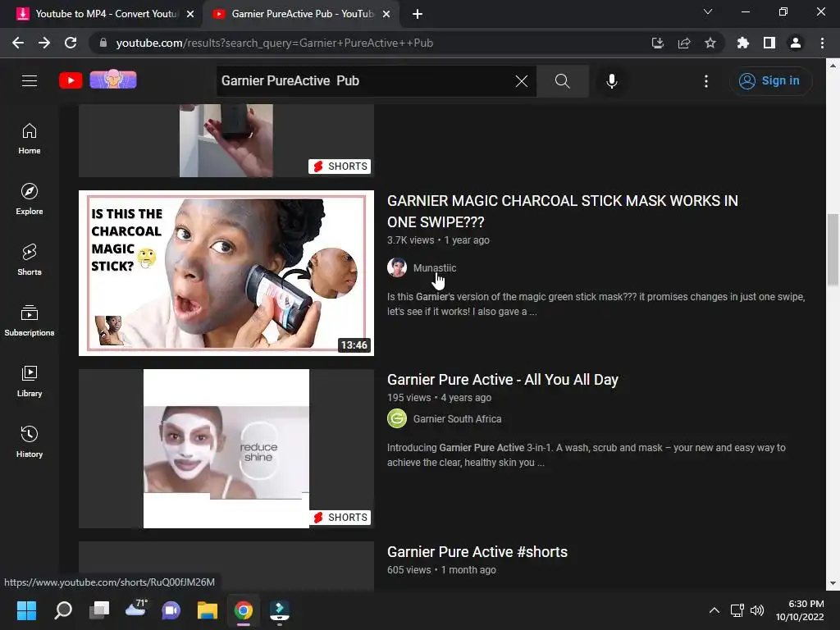The image size is (840, 630).
Task: Click the Munastiic channel avatar
Action: tap(397, 267)
